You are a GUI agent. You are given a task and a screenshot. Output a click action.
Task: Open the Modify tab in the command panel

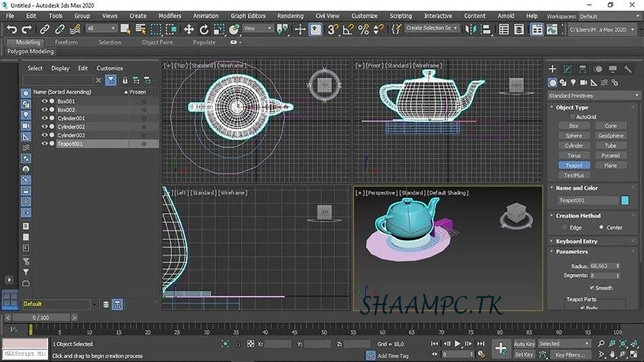coord(568,69)
